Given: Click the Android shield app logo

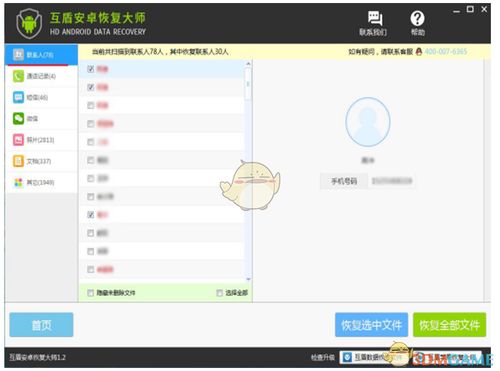Looking at the screenshot, I should coord(29,23).
